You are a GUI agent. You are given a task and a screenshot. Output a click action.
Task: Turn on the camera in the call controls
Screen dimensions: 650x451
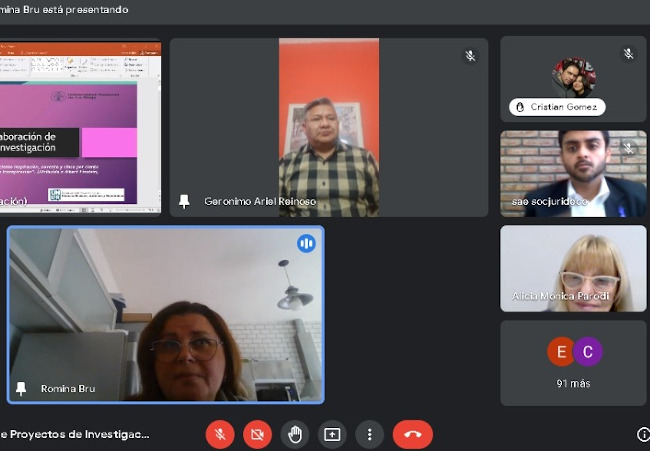click(x=257, y=434)
